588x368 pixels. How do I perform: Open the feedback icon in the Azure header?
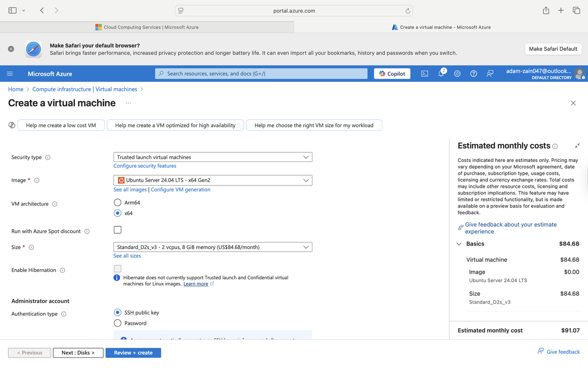(490, 74)
